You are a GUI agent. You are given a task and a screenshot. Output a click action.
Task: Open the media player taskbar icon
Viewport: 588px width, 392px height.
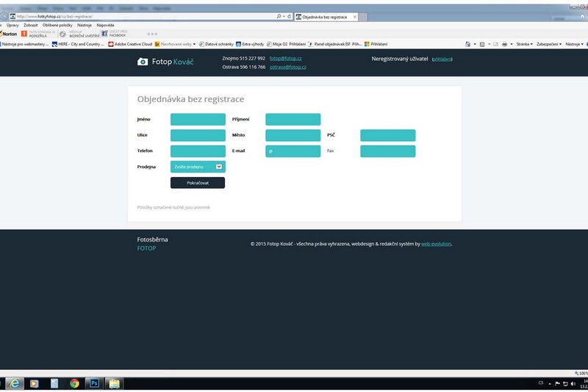point(35,382)
